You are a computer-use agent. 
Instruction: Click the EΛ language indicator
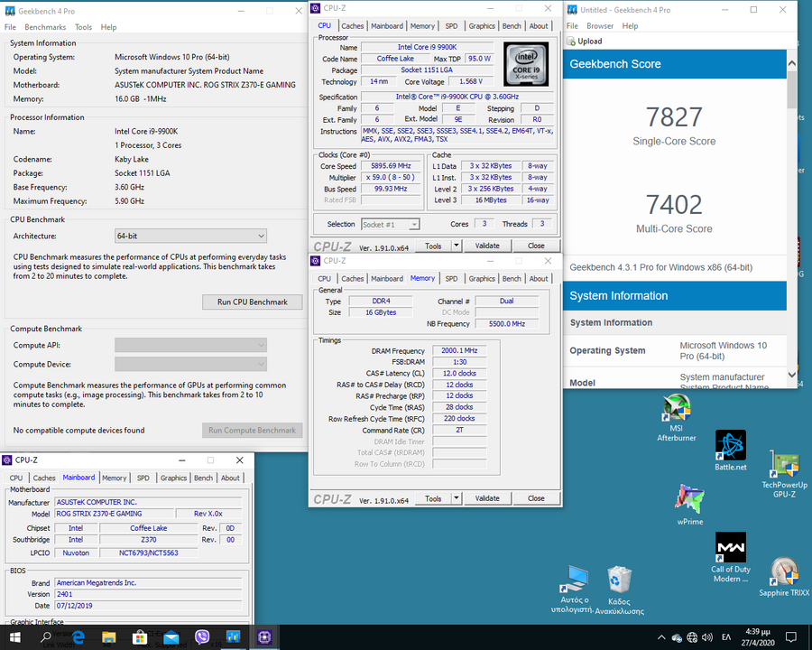(x=726, y=637)
